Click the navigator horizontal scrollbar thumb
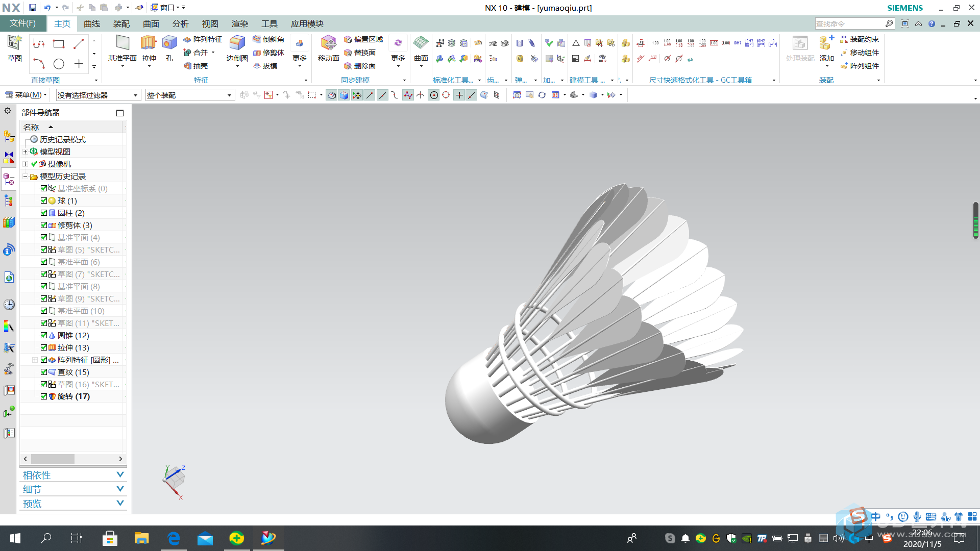The image size is (980, 551). [x=53, y=459]
